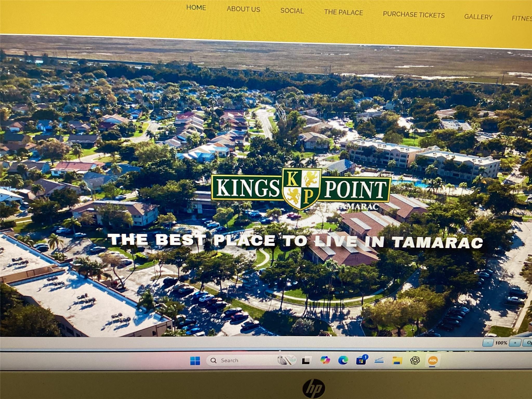Viewport: 532px width, 399px height.
Task: Open the Windows Start menu
Action: coord(195,361)
